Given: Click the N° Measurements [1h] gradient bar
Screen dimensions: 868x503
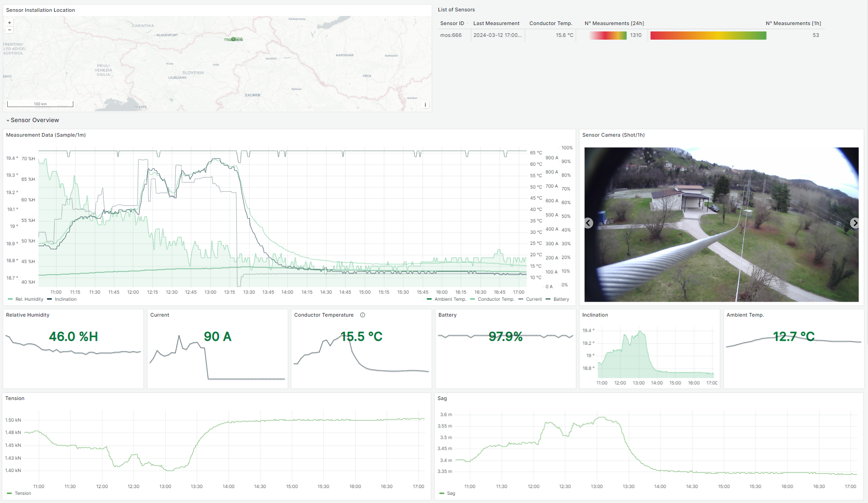Looking at the screenshot, I should point(708,36).
